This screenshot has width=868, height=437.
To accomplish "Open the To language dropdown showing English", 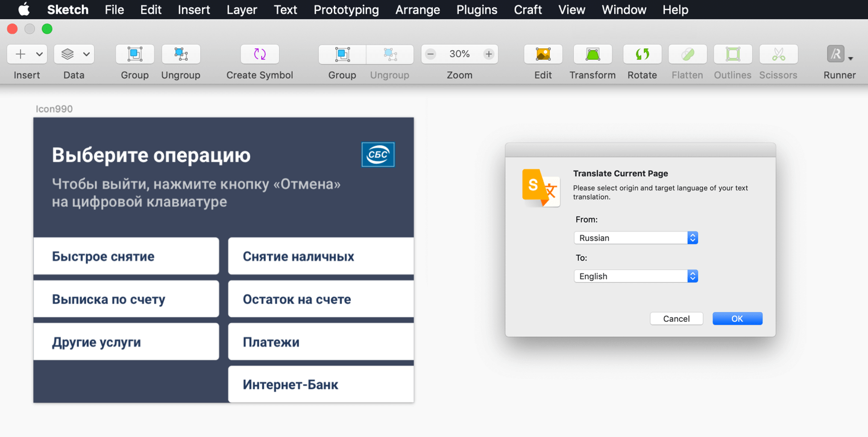I will [635, 276].
